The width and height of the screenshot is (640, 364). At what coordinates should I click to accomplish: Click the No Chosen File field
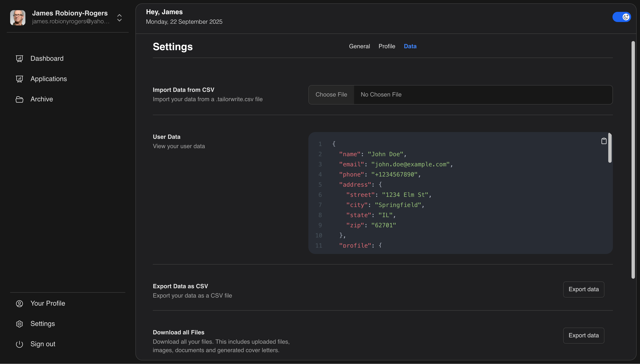[x=381, y=95]
